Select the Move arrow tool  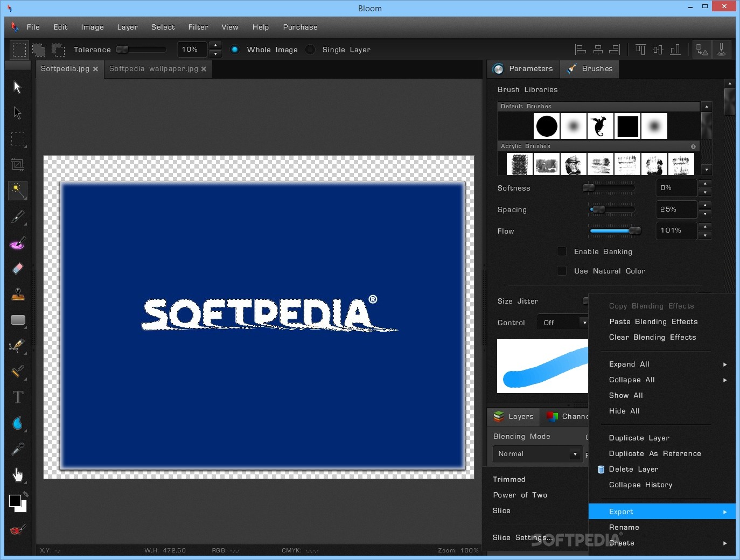[17, 87]
